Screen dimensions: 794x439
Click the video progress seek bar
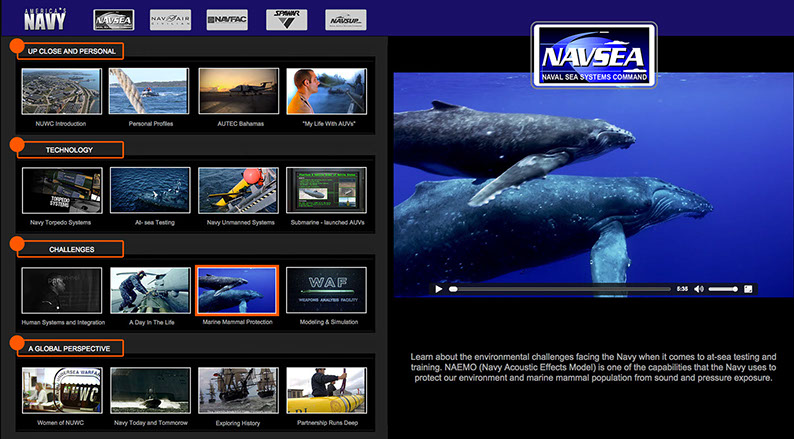pos(560,289)
